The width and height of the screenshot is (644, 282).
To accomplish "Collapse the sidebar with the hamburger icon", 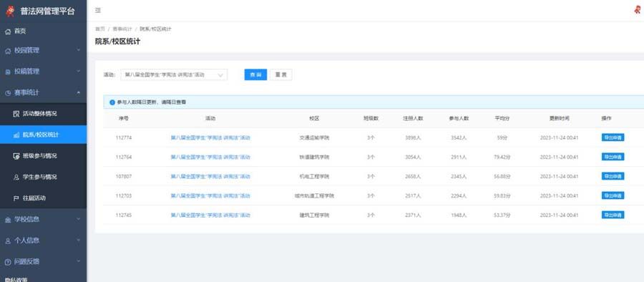I will (98, 11).
